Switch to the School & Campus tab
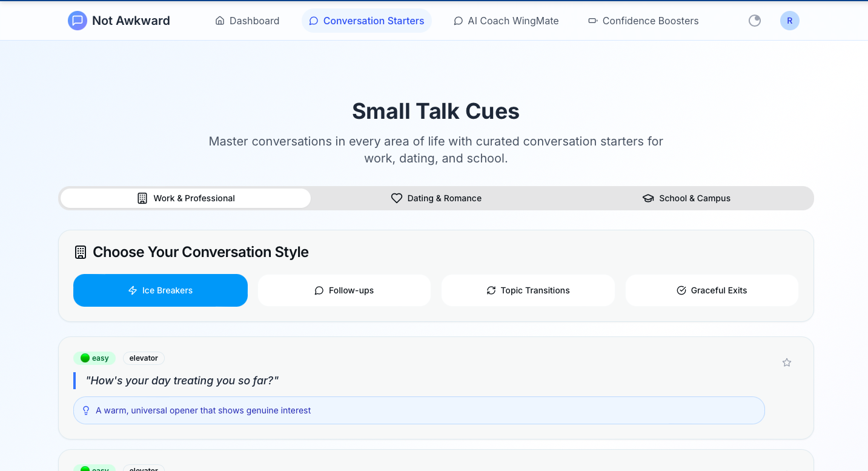 [686, 198]
